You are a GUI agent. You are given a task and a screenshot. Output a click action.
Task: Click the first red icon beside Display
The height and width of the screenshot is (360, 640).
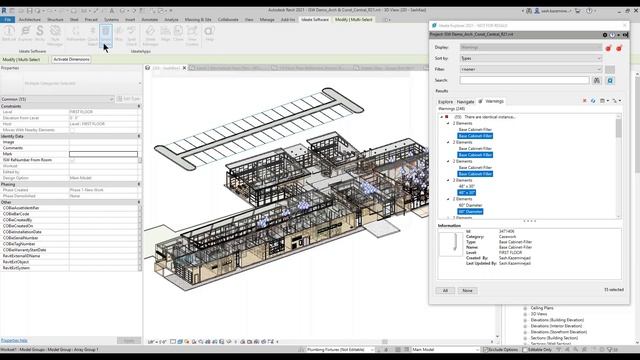tap(608, 48)
